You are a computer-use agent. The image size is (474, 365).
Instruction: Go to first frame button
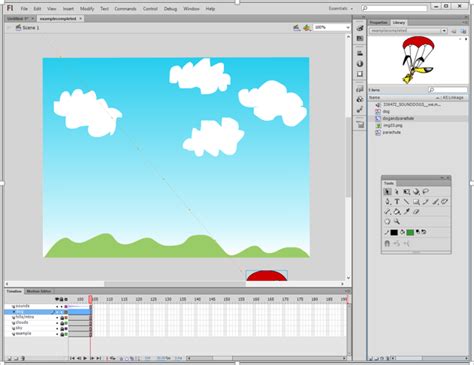(x=72, y=358)
